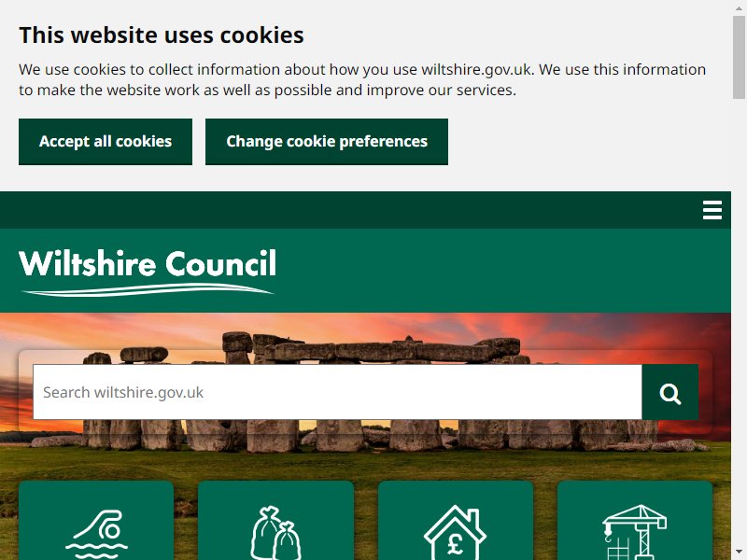Image resolution: width=747 pixels, height=560 pixels.
Task: Open the construction crane planning tile
Action: coord(635,521)
